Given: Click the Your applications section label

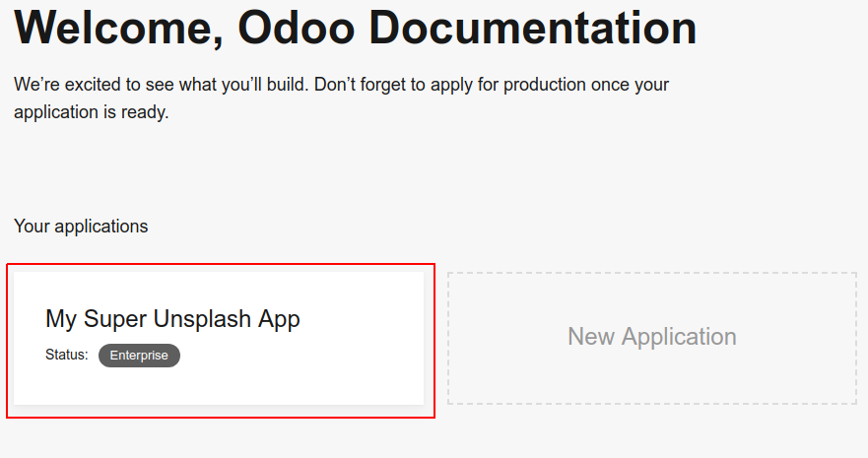Looking at the screenshot, I should (81, 227).
